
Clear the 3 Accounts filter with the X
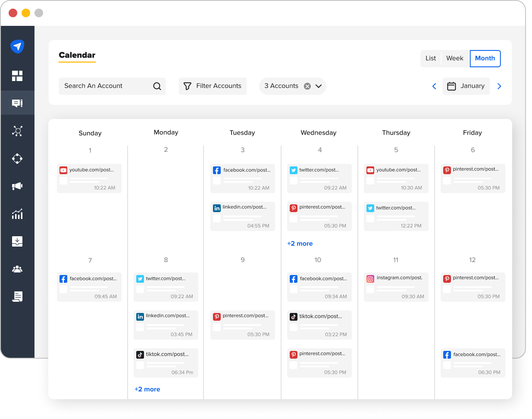[307, 86]
